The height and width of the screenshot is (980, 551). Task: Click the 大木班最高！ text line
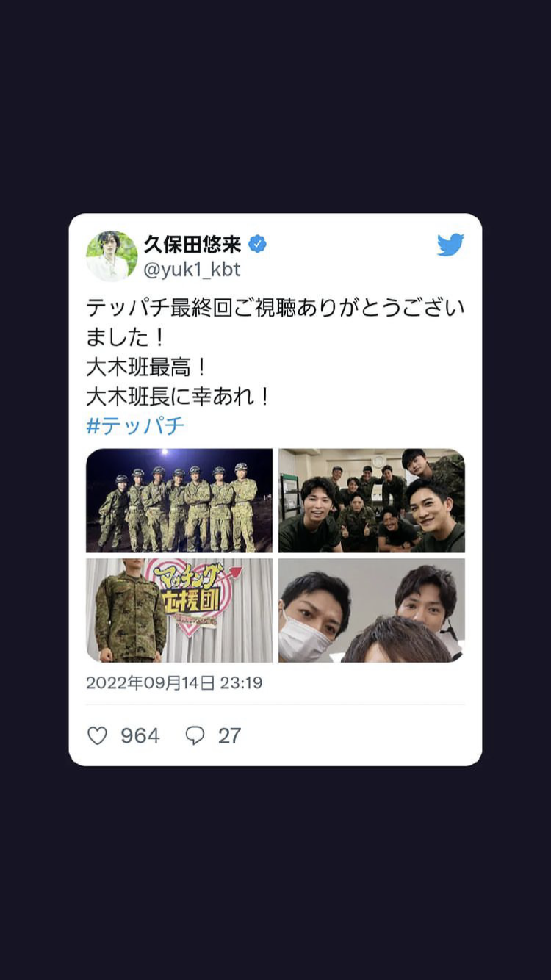[147, 367]
